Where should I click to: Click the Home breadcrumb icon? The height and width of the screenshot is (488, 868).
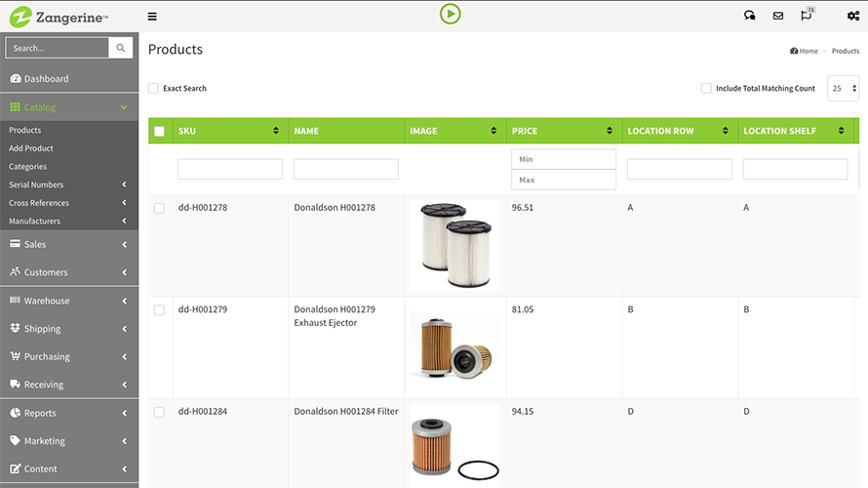[794, 51]
